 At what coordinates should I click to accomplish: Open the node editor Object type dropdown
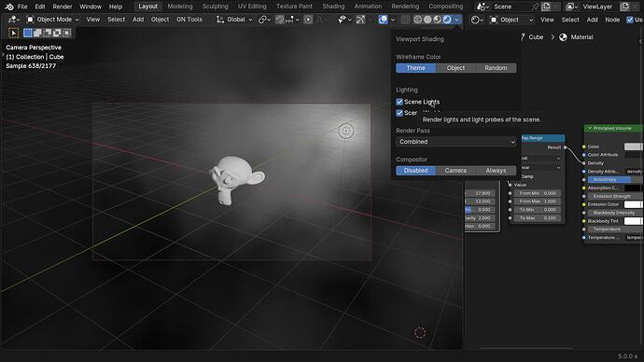click(x=511, y=20)
